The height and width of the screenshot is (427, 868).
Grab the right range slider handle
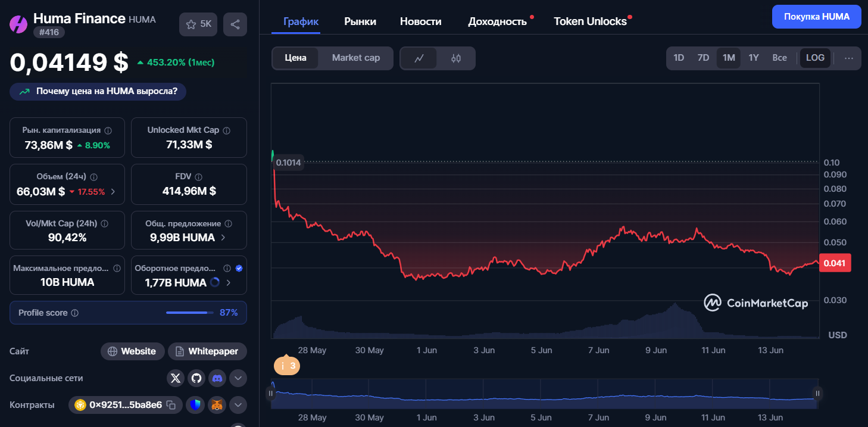(x=817, y=393)
